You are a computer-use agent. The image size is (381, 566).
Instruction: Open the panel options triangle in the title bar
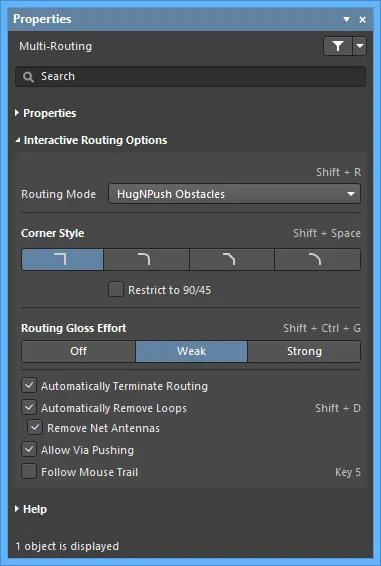click(346, 19)
